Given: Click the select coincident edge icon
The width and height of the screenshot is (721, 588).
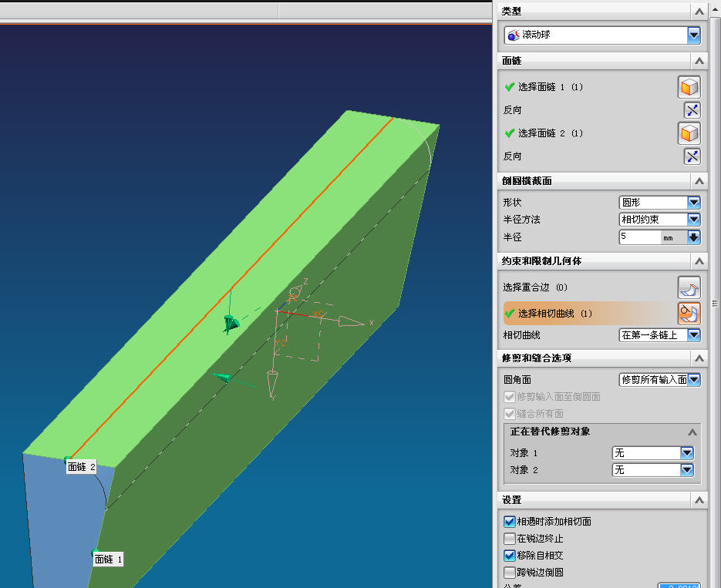Looking at the screenshot, I should click(x=689, y=287).
